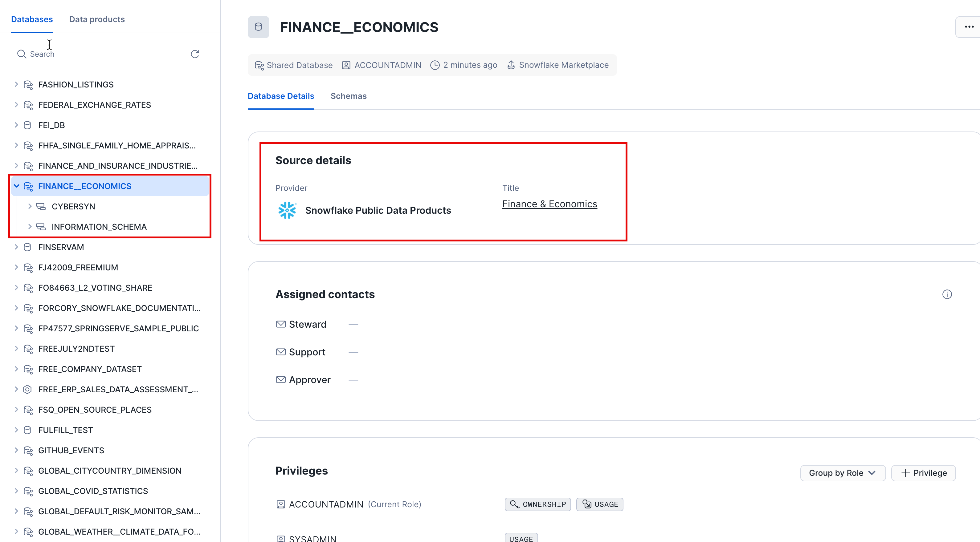Expand the GITHUB_EVENTS database
Image resolution: width=980 pixels, height=542 pixels.
(x=16, y=451)
